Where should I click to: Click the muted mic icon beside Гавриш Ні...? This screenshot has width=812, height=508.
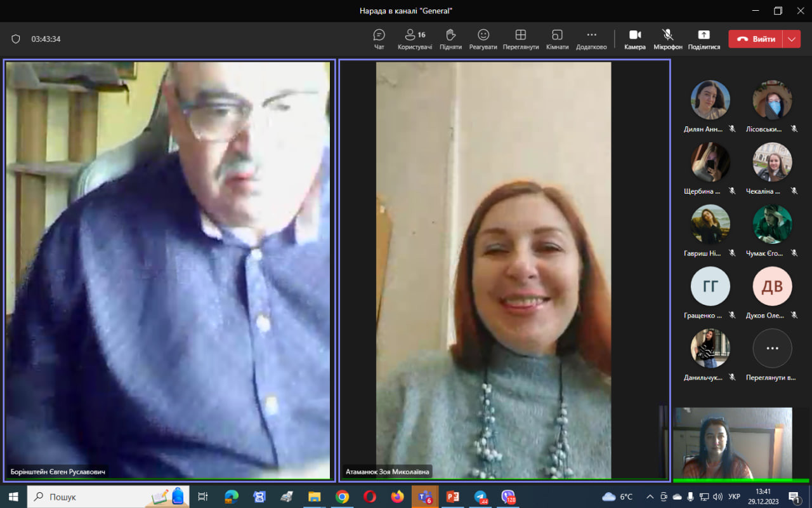[732, 253]
